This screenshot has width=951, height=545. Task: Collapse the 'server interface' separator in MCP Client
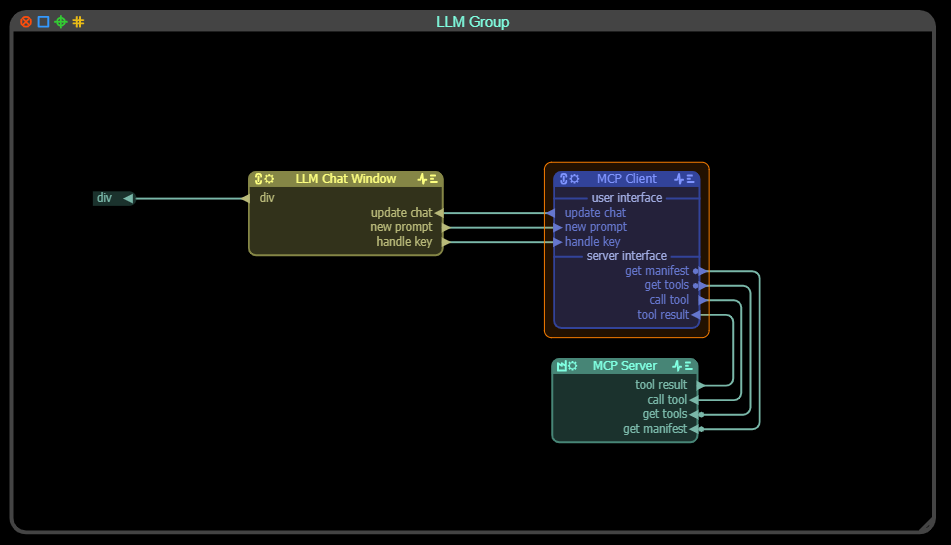click(x=626, y=256)
